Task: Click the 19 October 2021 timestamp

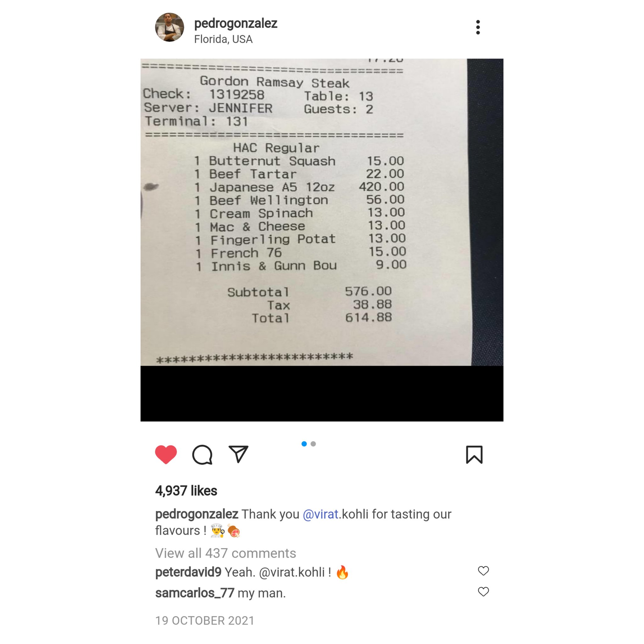Action: click(205, 620)
